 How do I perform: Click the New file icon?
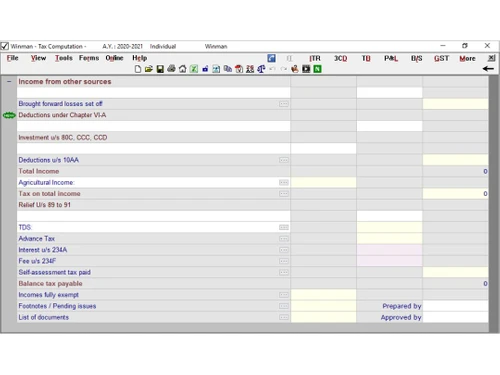(138, 69)
